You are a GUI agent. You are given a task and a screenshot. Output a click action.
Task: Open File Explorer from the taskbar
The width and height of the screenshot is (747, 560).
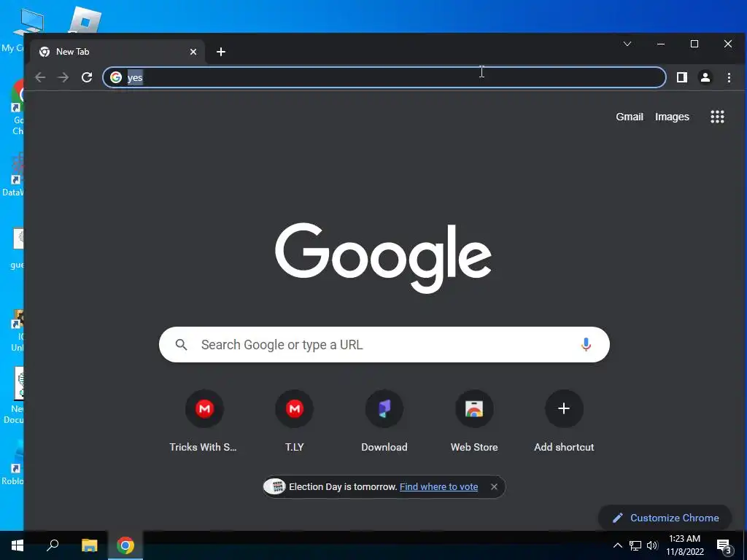(x=89, y=545)
